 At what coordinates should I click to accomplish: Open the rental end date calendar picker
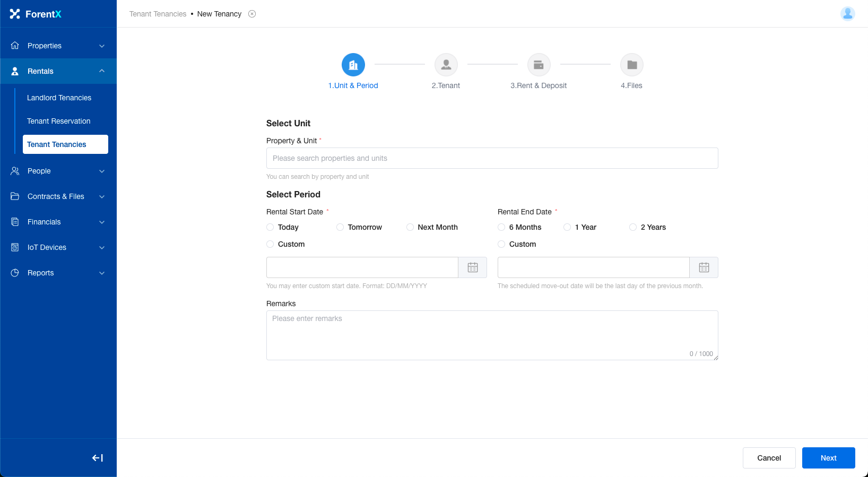[x=704, y=267]
